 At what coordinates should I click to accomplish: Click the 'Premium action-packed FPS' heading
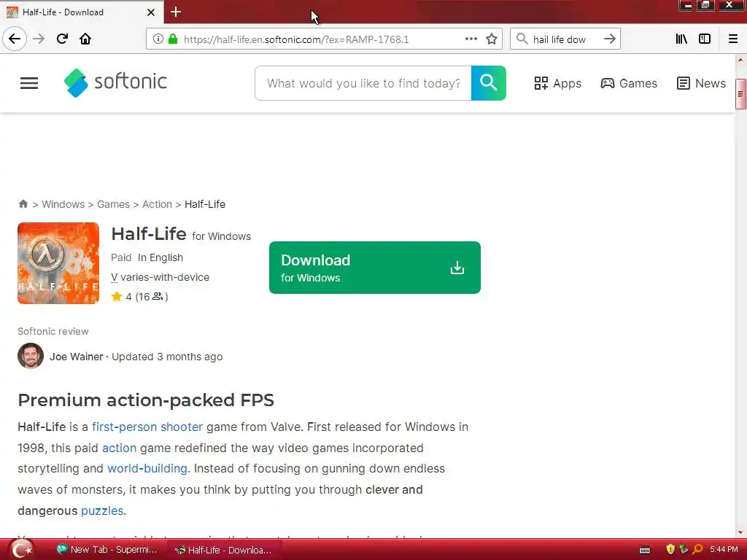click(x=146, y=400)
